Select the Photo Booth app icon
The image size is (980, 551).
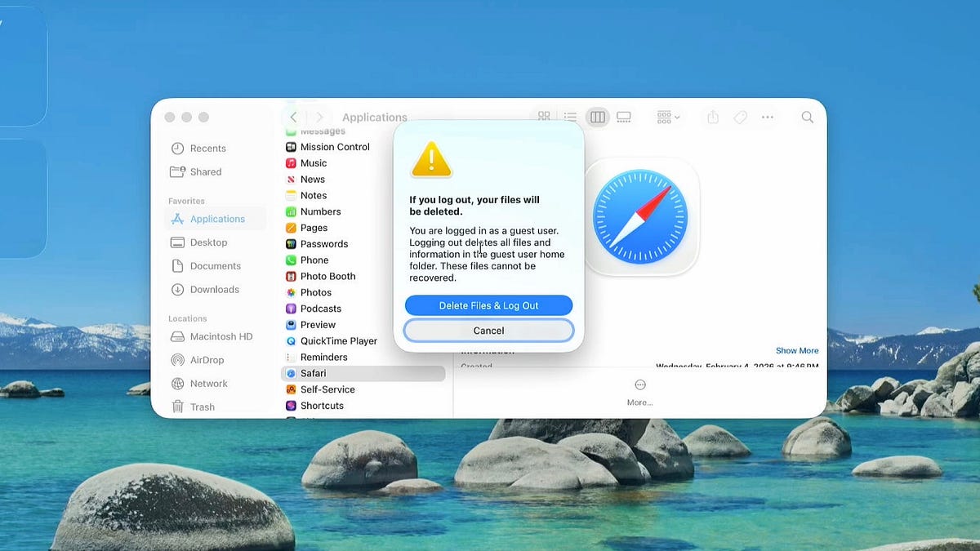tap(291, 277)
